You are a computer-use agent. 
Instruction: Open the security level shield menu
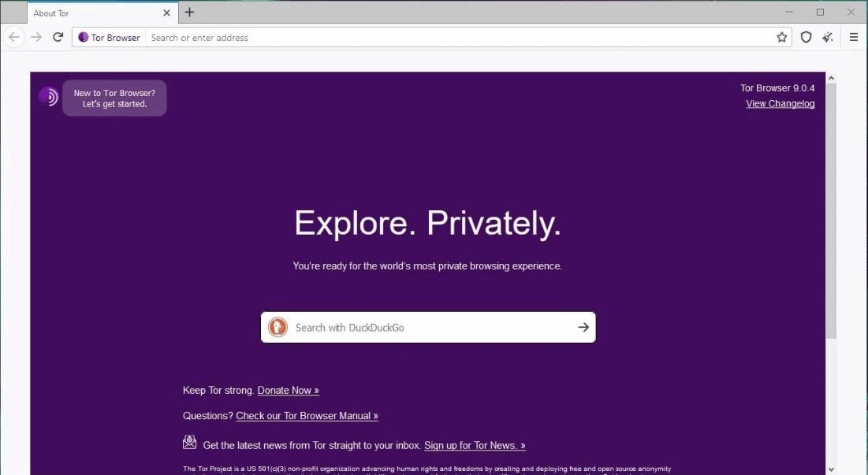[804, 37]
